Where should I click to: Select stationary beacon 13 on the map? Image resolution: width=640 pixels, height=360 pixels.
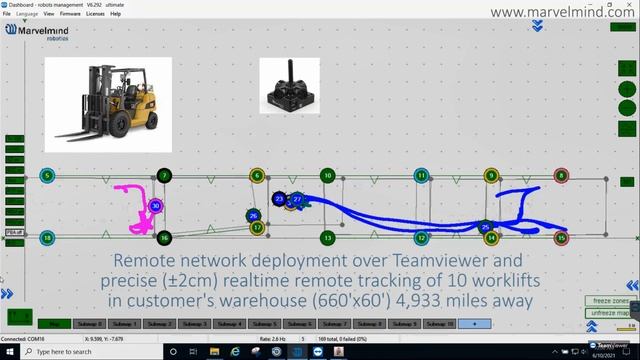328,238
